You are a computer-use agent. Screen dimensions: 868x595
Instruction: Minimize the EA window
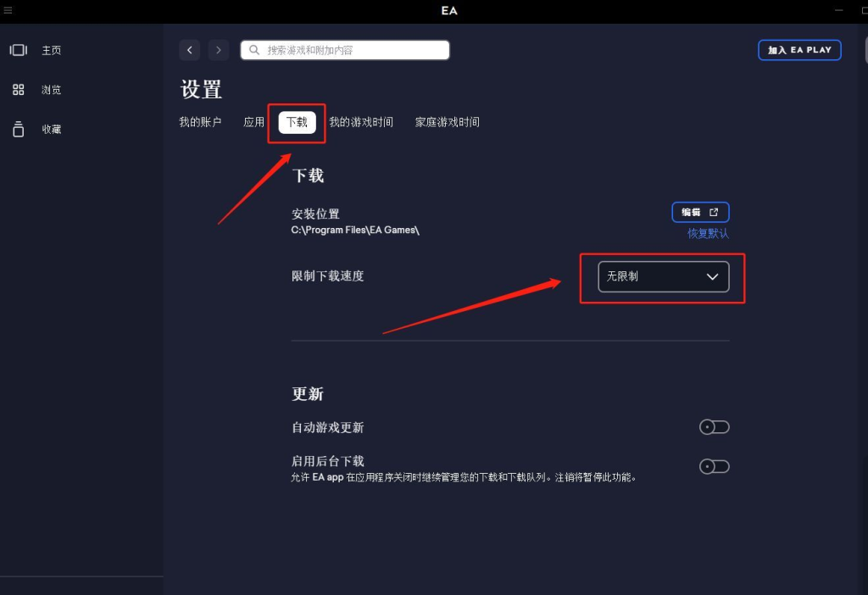point(839,10)
